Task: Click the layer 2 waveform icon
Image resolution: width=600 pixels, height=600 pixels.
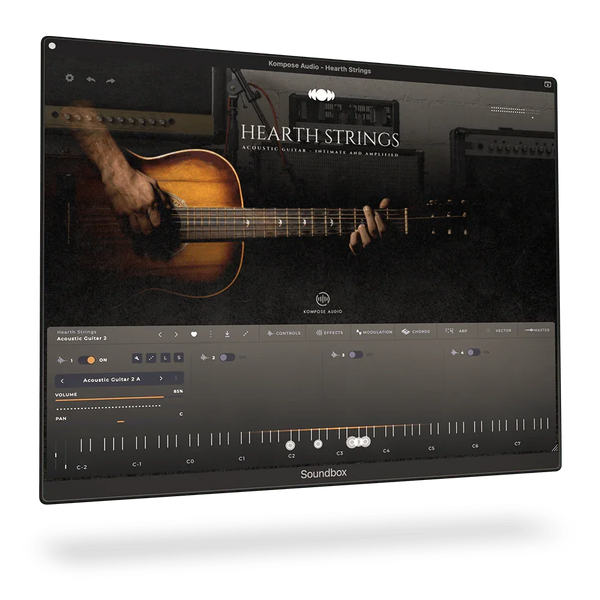Action: point(204,357)
